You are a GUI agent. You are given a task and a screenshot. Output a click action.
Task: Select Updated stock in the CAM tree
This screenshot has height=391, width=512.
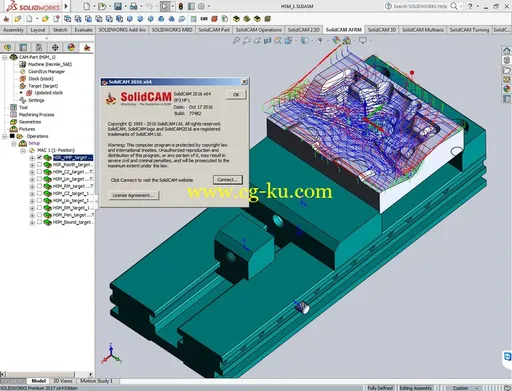[49, 93]
